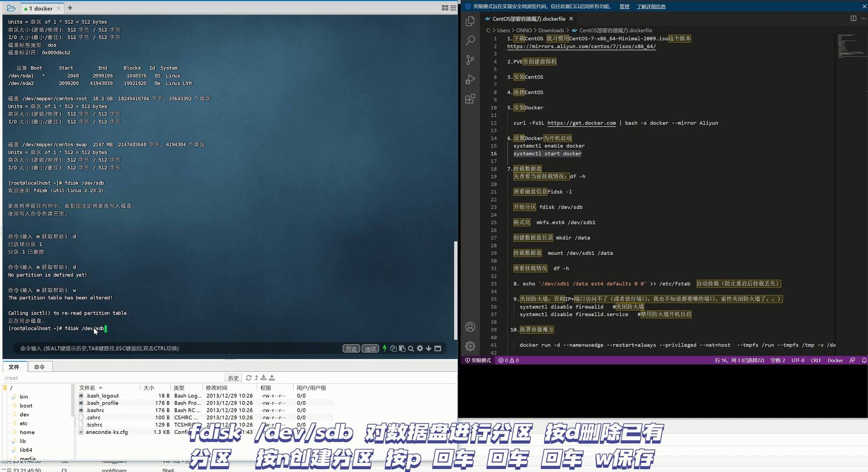868x472 pixels.
Task: Change the UTF-8 encoding setting
Action: pyautogui.click(x=798, y=360)
